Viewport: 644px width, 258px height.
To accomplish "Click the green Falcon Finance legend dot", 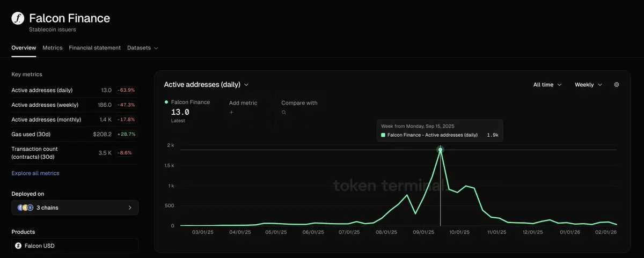I will click(166, 102).
